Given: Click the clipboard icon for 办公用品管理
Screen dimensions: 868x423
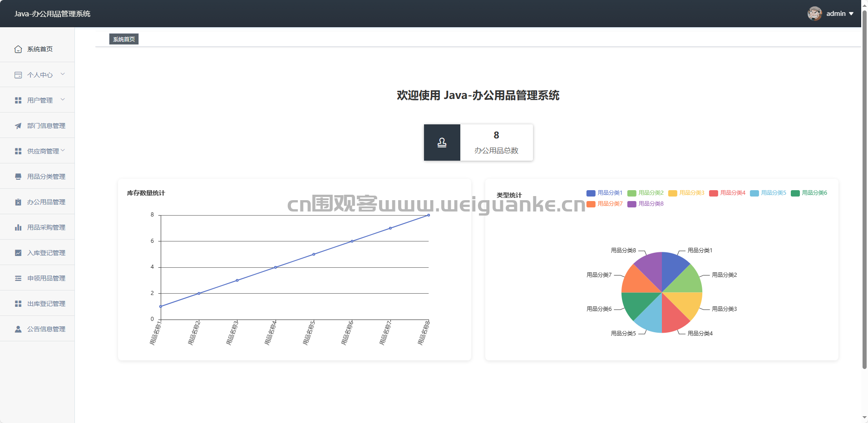Looking at the screenshot, I should [18, 202].
